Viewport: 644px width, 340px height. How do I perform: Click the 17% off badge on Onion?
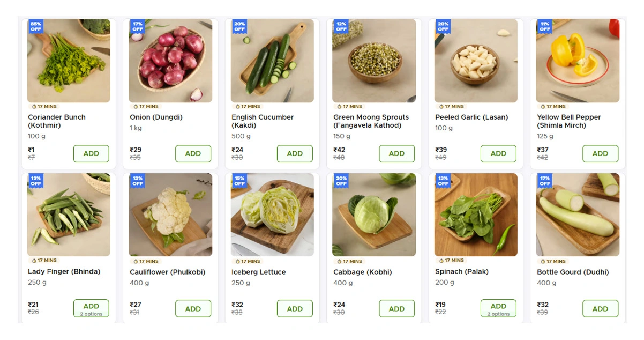tap(138, 26)
